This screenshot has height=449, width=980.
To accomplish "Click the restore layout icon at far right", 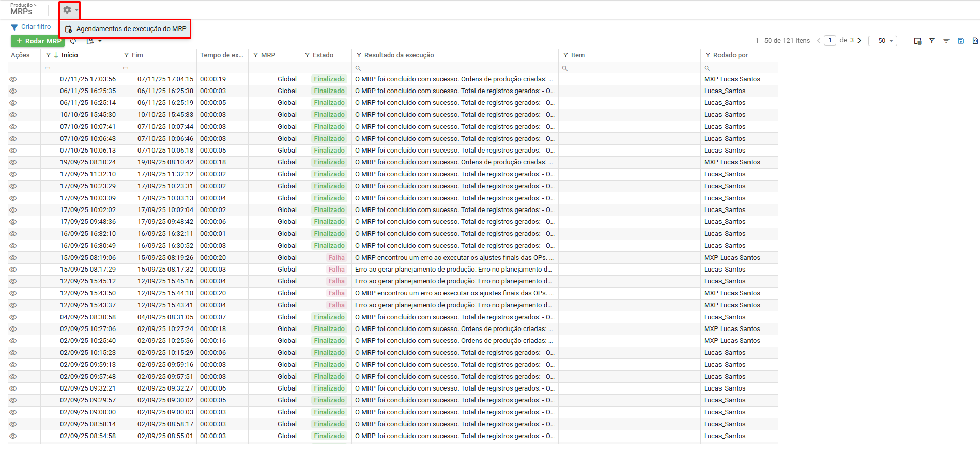I will pos(975,41).
